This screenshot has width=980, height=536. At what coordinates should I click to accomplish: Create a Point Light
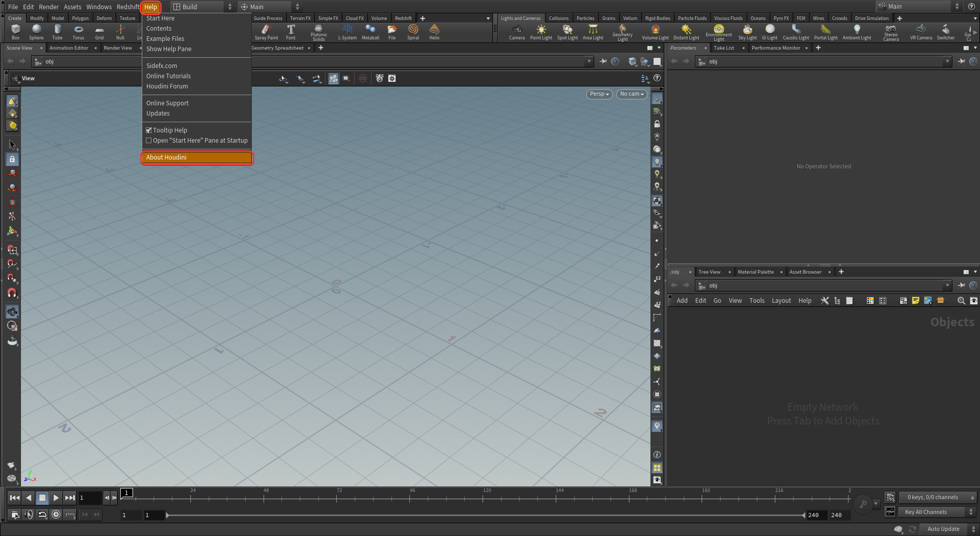(x=541, y=32)
